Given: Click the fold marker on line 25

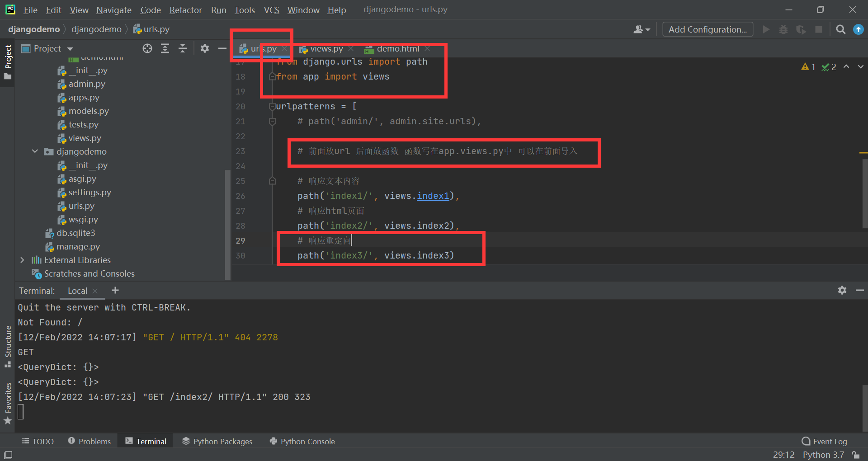Looking at the screenshot, I should 272,181.
